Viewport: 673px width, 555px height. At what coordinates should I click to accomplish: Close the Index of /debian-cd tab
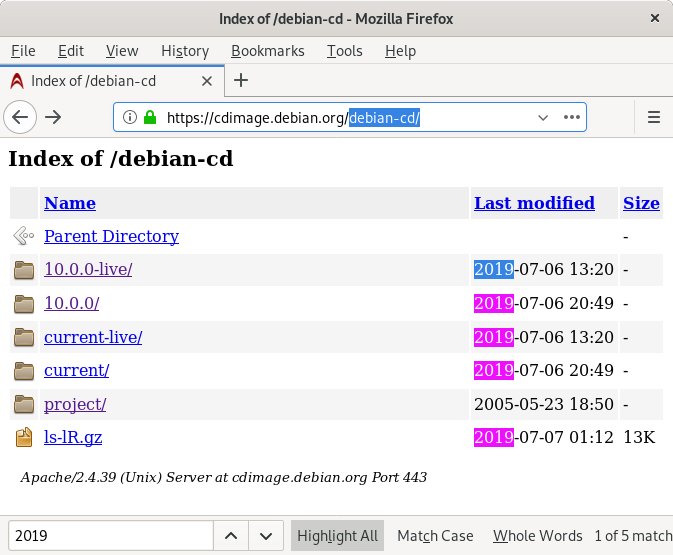(207, 81)
